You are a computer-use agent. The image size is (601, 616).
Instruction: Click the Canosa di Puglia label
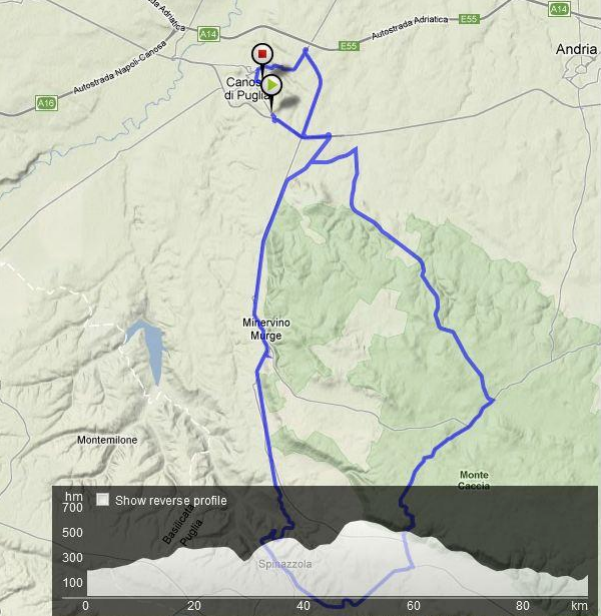click(247, 88)
